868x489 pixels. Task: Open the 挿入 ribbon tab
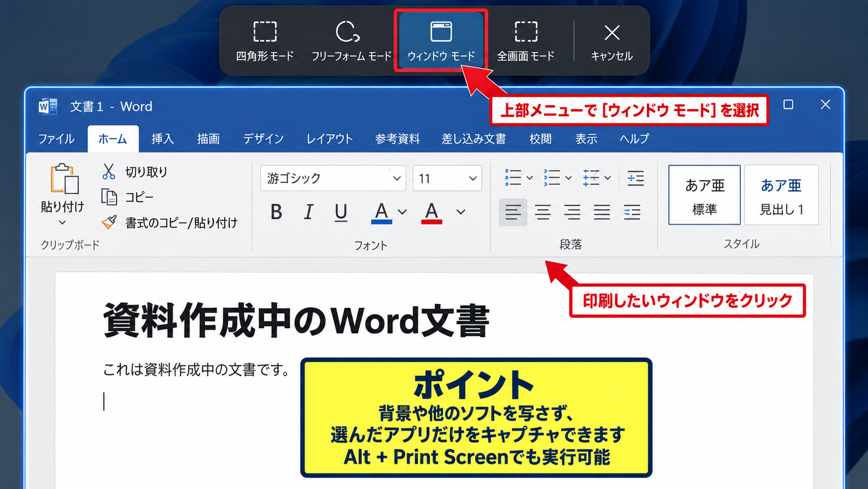pos(162,139)
